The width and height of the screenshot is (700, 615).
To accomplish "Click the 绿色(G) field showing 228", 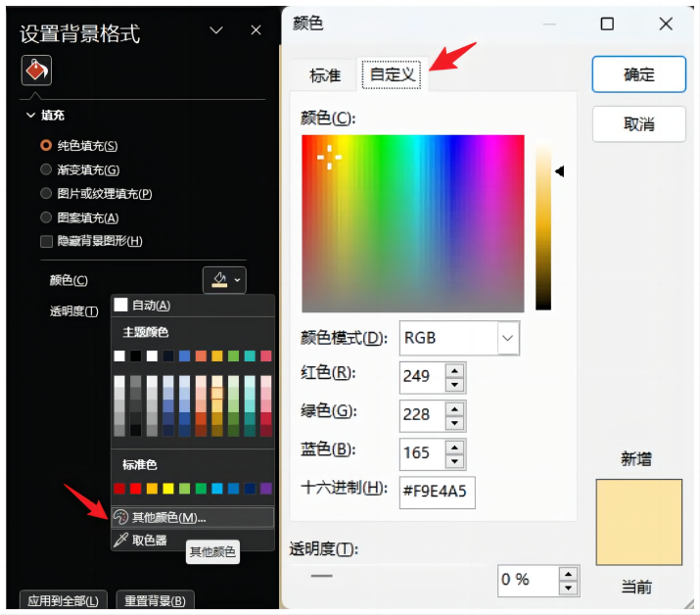I will [x=423, y=416].
